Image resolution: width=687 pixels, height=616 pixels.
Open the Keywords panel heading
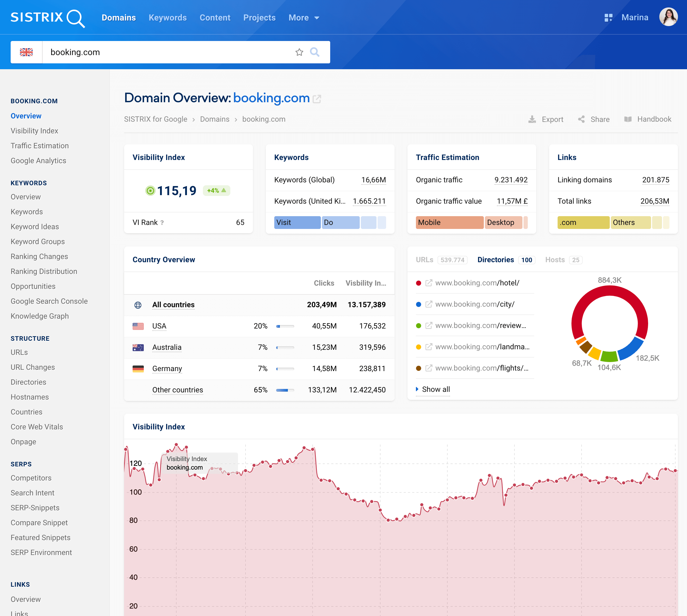291,158
